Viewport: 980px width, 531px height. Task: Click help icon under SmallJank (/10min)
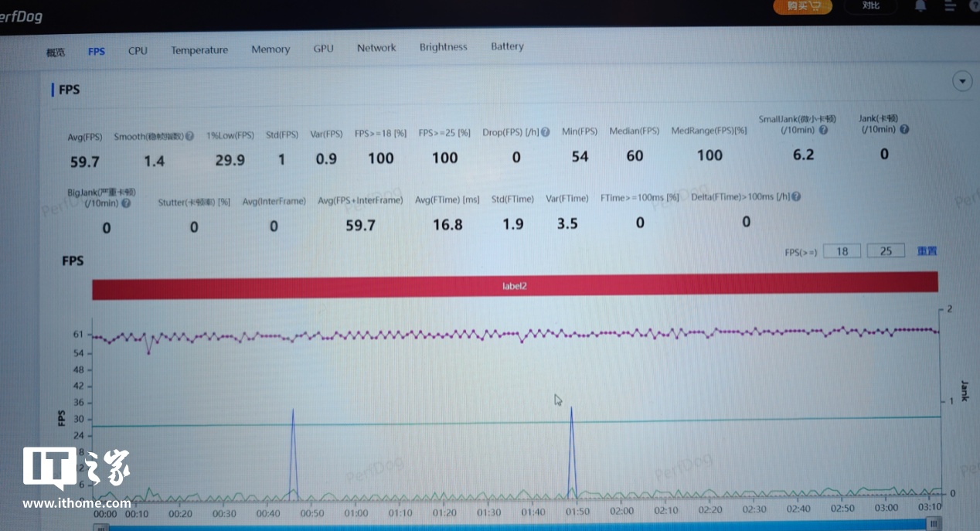pos(823,131)
